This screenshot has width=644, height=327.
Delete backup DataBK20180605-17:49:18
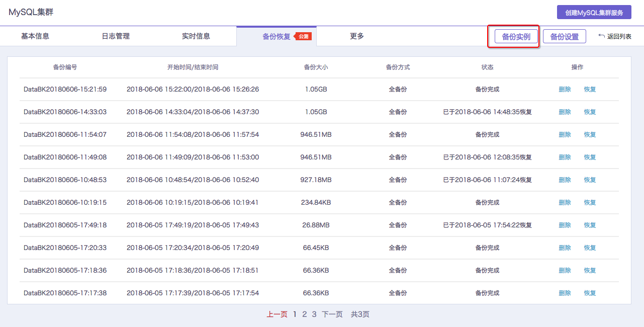tap(565, 225)
